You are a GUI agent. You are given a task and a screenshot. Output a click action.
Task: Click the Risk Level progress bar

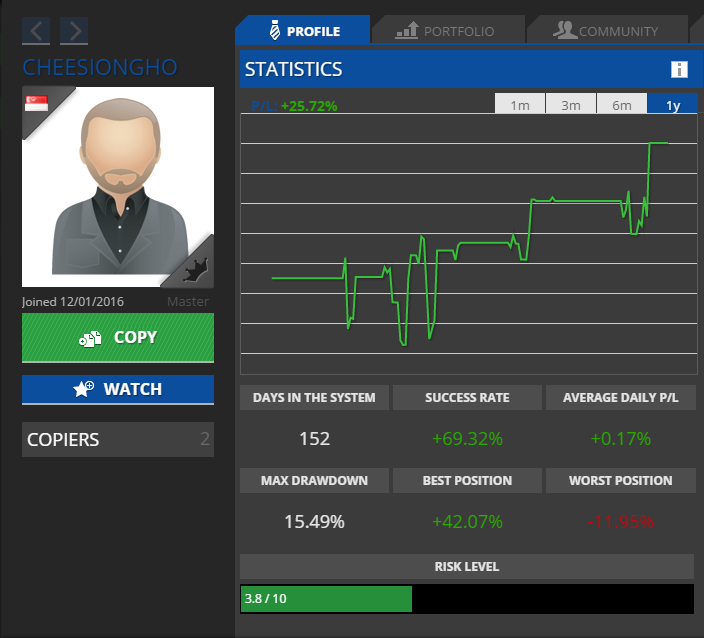[x=466, y=599]
